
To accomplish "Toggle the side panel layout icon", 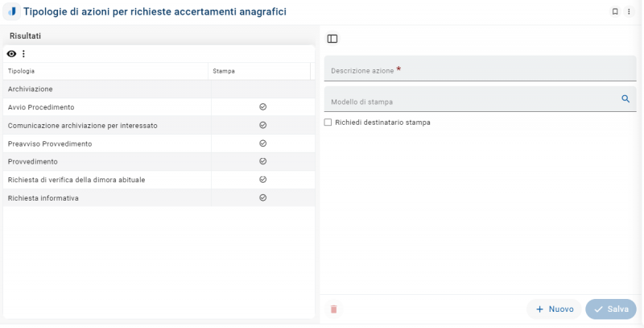I will click(x=332, y=39).
